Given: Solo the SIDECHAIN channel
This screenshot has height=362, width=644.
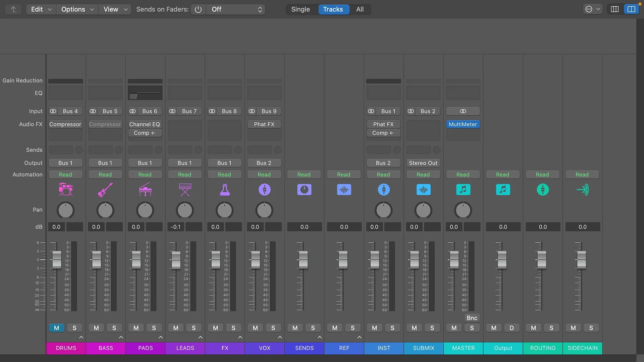Looking at the screenshot, I should click(x=591, y=328).
